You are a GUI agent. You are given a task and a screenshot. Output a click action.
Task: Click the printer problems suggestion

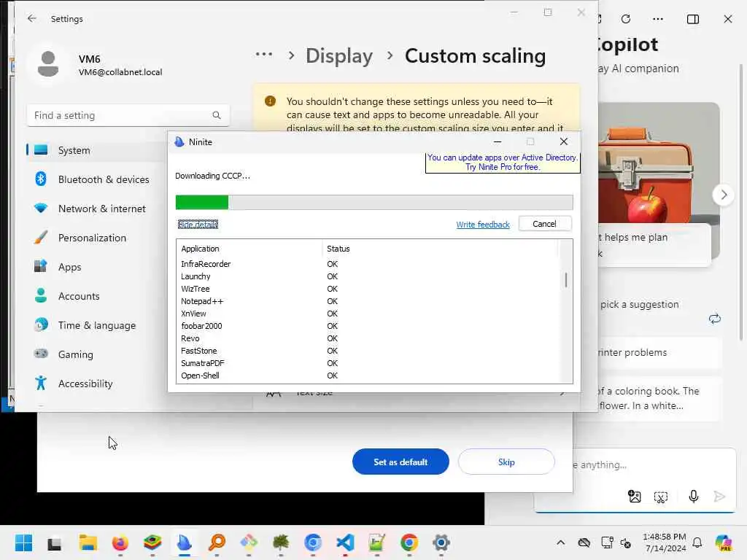(659, 353)
